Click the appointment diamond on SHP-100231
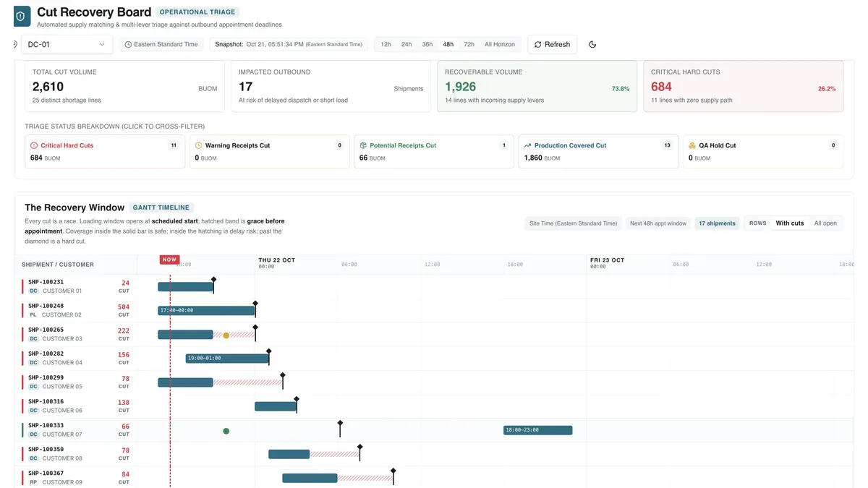The image size is (868, 488). (213, 279)
